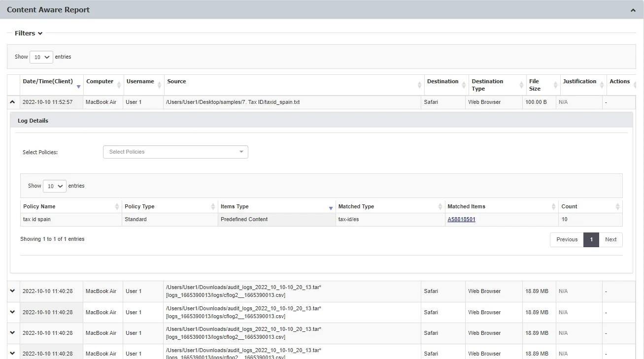The height and width of the screenshot is (359, 644).
Task: Collapse the Content Aware Report panel
Action: [x=633, y=10]
